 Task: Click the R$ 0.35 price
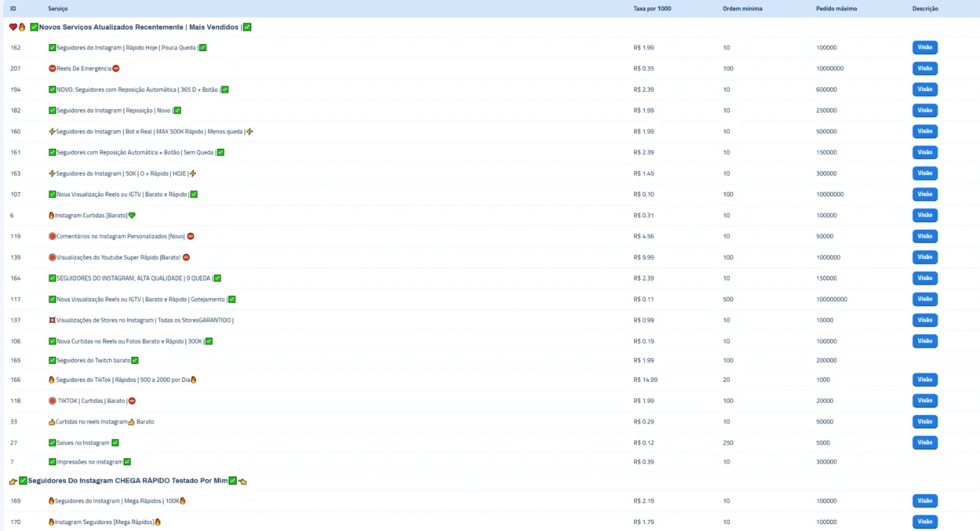[x=644, y=69]
